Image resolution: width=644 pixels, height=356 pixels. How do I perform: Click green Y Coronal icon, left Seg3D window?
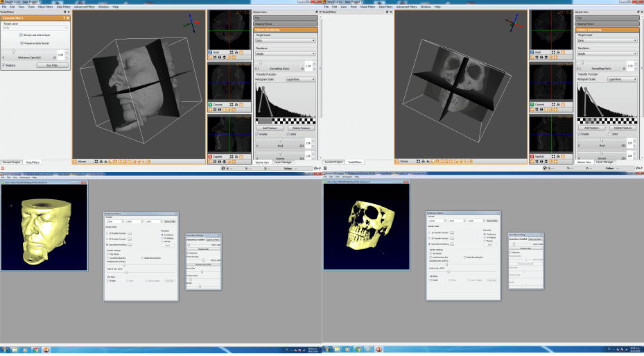coord(210,104)
